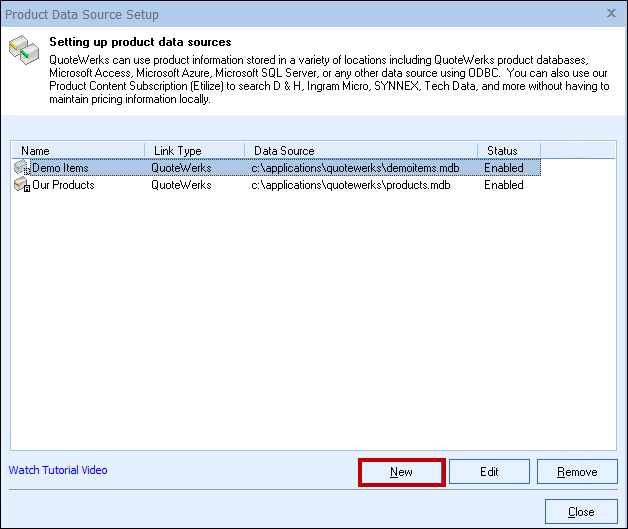Click the Enabled status for Our Products
Image resolution: width=628 pixels, height=529 pixels.
(504, 185)
